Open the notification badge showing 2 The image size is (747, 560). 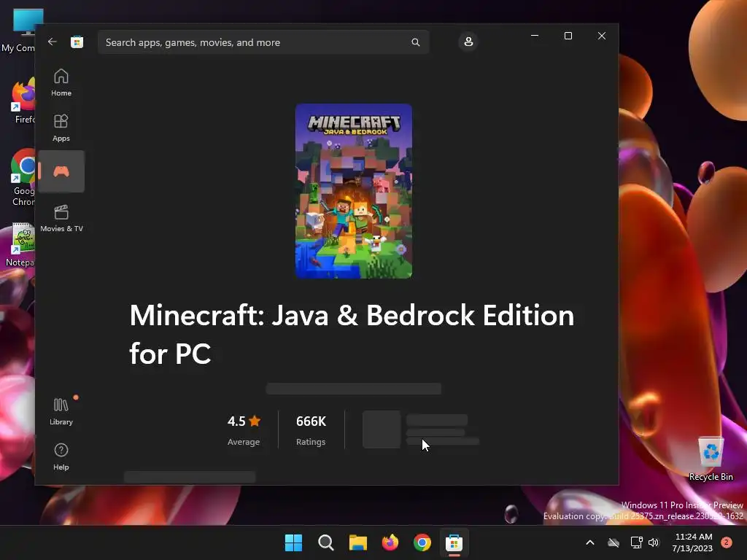click(x=727, y=542)
